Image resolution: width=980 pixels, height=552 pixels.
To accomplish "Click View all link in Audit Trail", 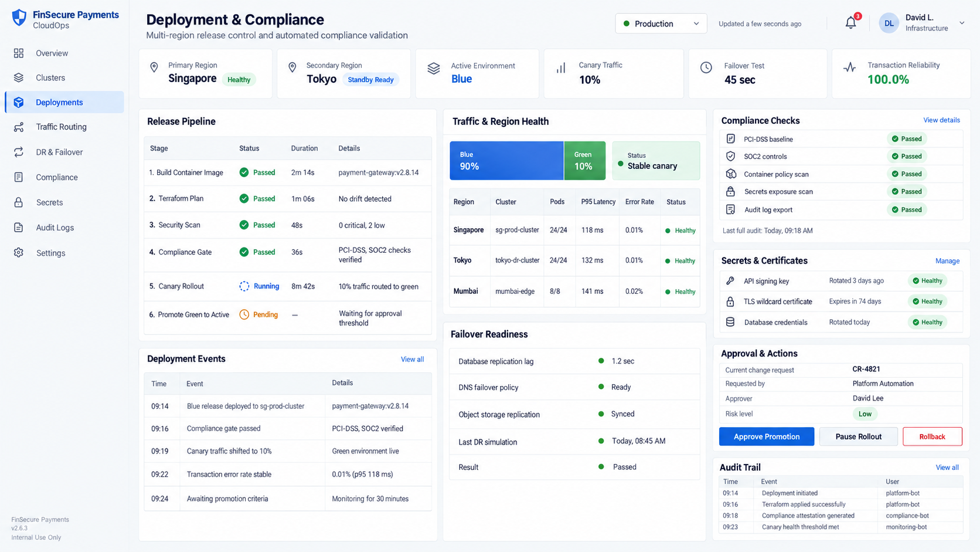I will click(947, 468).
